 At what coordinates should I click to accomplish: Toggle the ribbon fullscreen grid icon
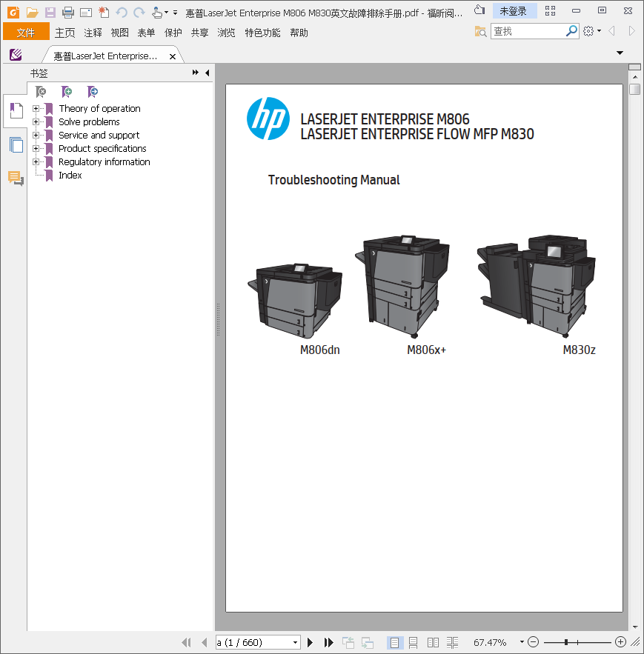(551, 11)
